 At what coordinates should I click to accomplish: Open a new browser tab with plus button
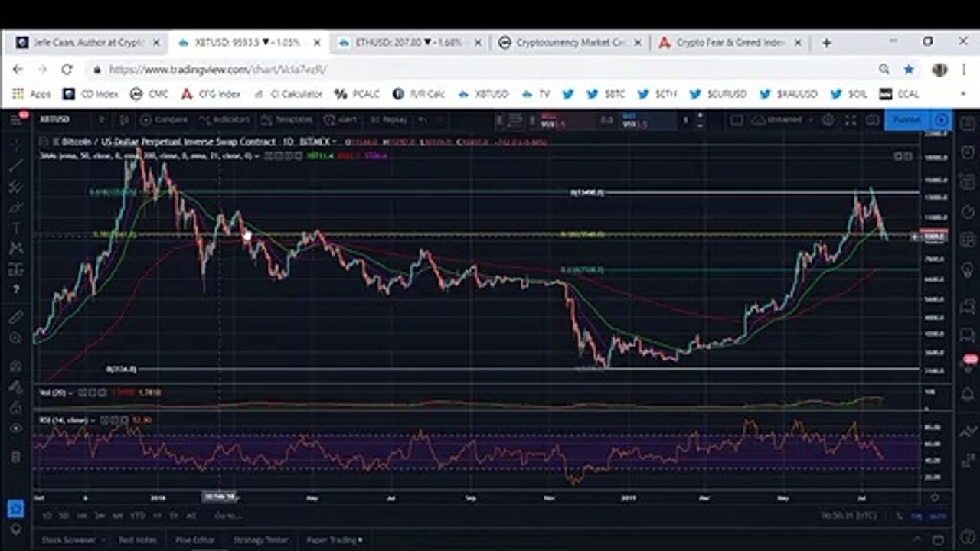[826, 43]
